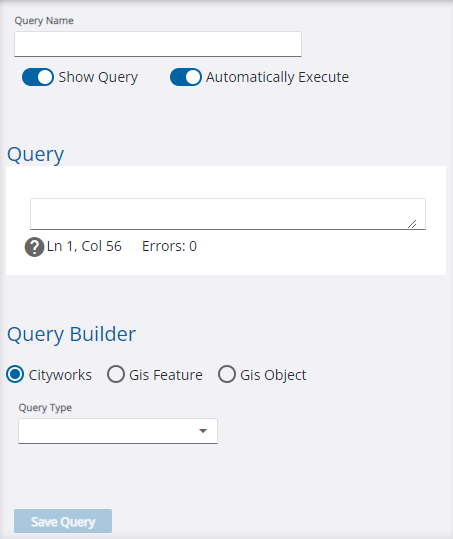Click the question mark help icon
Image resolution: width=453 pixels, height=539 pixels.
tap(34, 247)
